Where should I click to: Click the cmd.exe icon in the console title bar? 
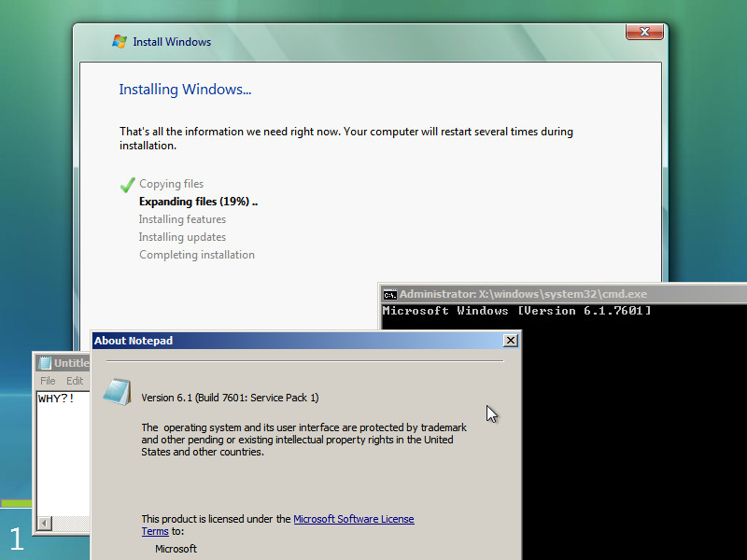point(389,295)
